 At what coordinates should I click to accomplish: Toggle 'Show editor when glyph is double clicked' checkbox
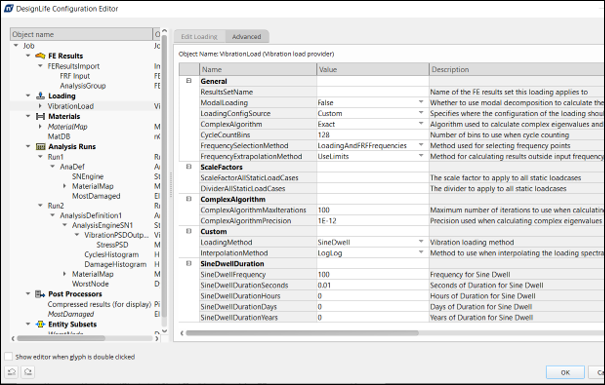[8, 356]
